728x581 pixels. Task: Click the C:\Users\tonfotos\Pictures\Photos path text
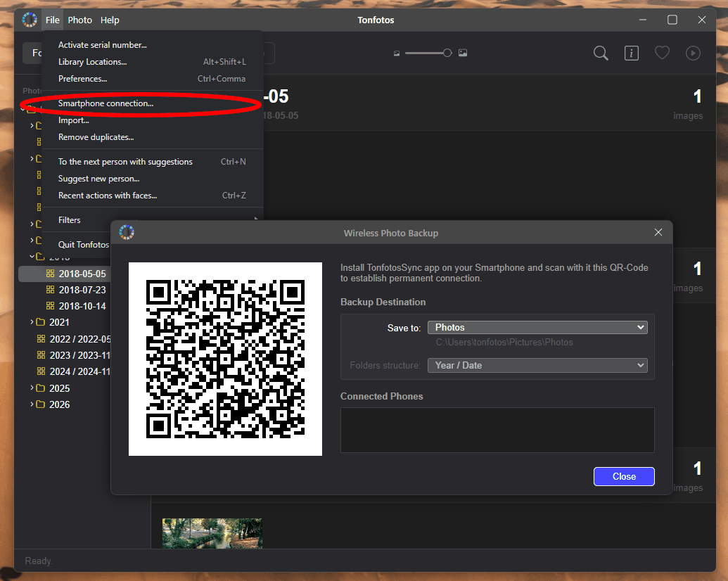click(504, 343)
